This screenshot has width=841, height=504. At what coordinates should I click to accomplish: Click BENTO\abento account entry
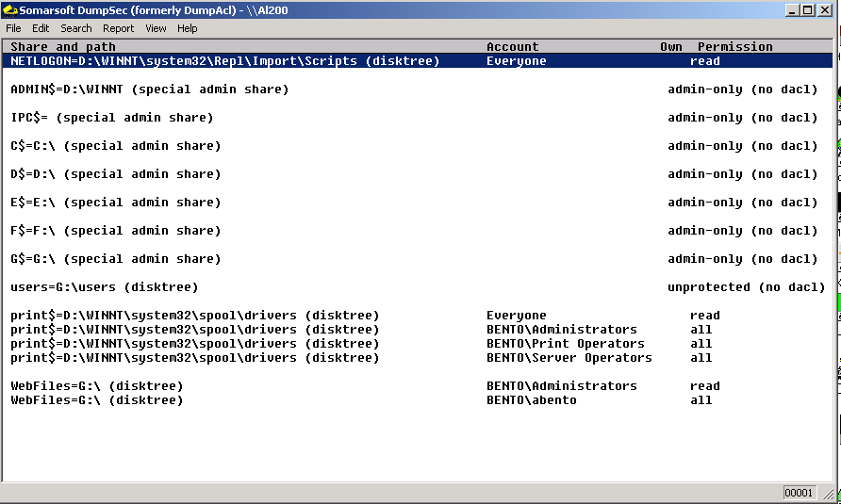click(532, 400)
